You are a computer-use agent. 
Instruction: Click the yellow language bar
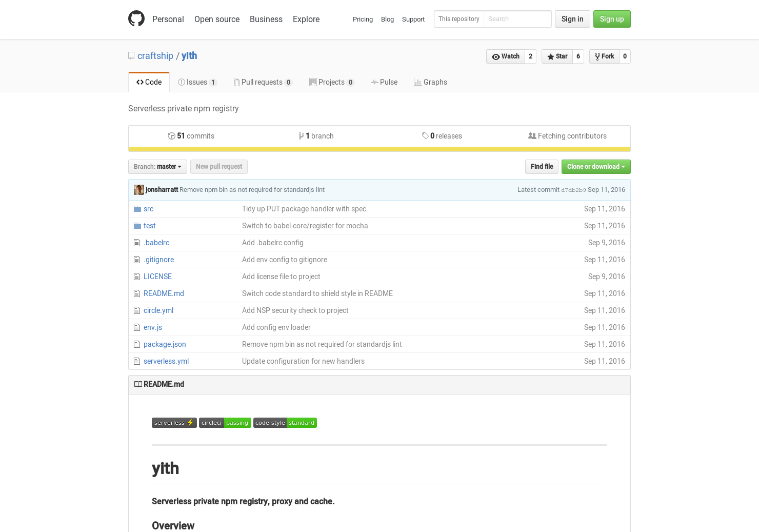(379, 149)
